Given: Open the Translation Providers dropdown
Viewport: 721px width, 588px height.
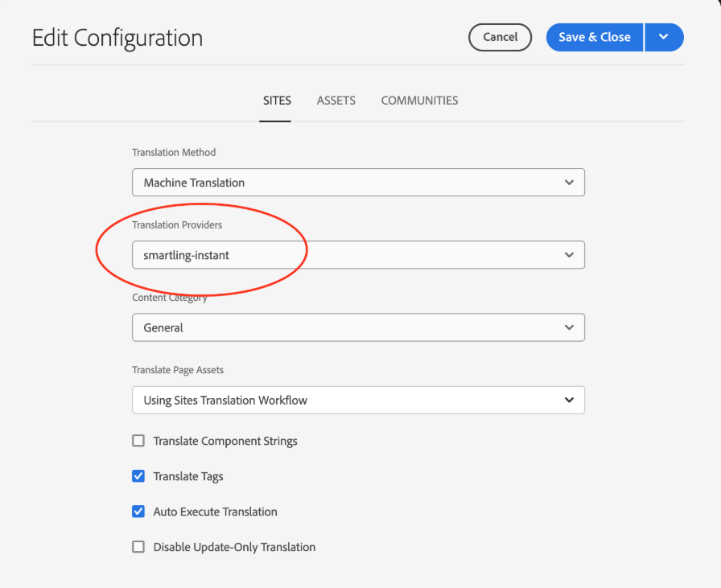Looking at the screenshot, I should pos(357,255).
